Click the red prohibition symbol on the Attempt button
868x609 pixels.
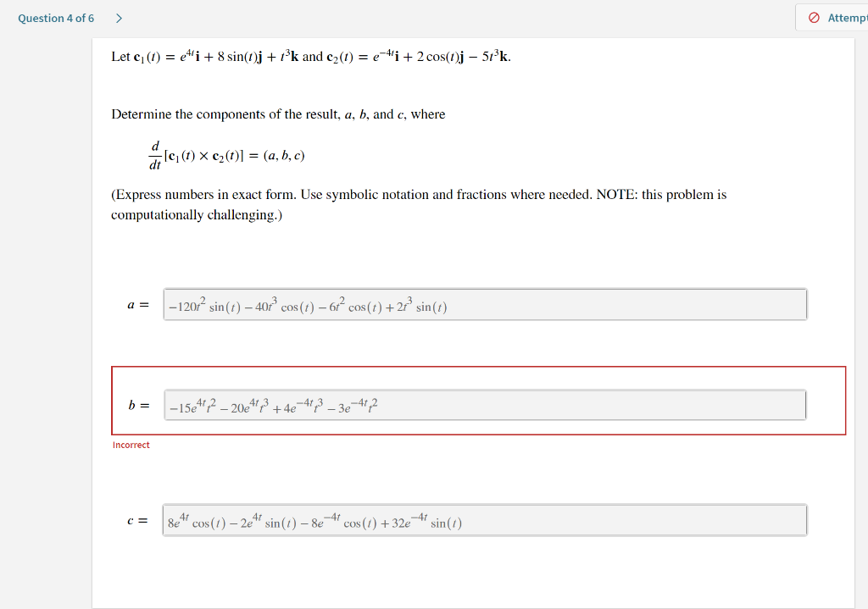coord(815,18)
